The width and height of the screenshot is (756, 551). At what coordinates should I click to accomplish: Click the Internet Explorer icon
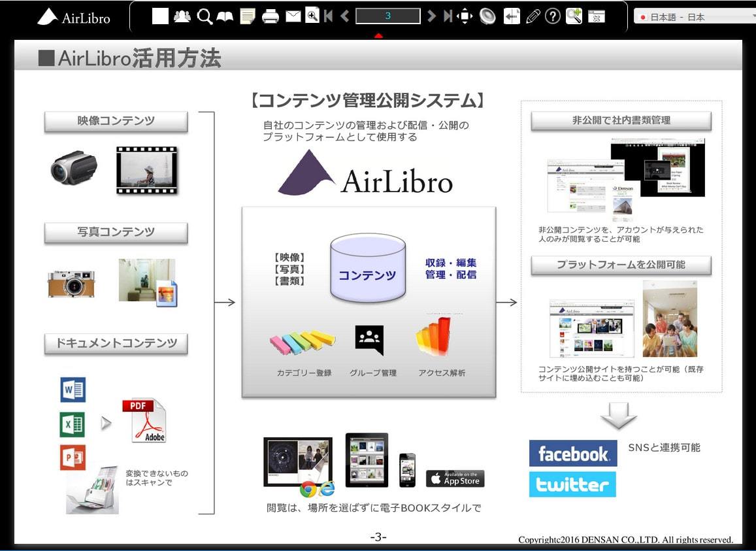327,489
